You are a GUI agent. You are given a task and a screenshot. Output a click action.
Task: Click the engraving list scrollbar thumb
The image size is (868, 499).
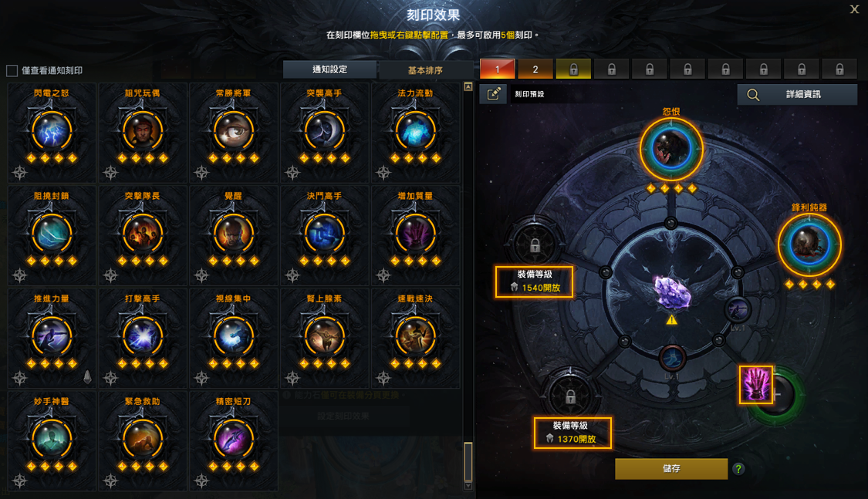[468, 461]
